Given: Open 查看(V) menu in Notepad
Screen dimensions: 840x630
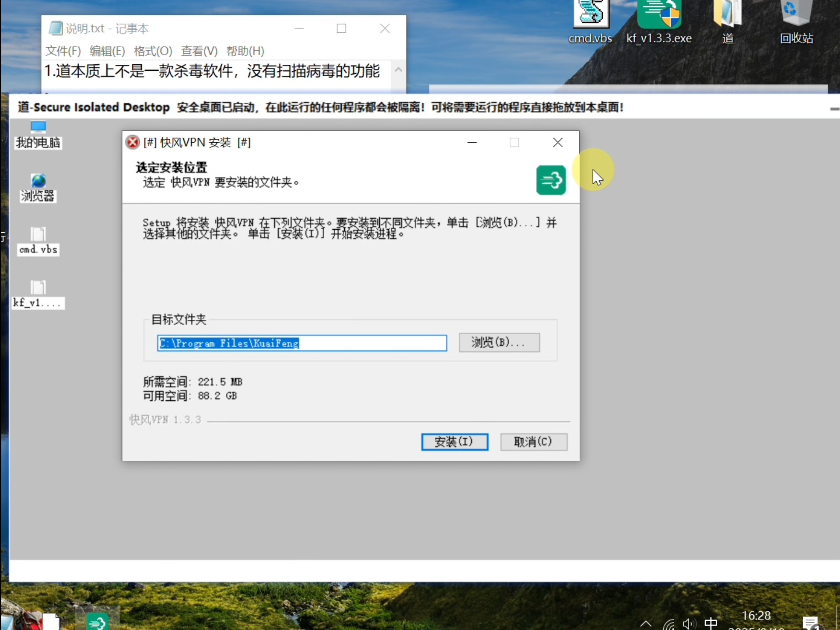Looking at the screenshot, I should (199, 51).
